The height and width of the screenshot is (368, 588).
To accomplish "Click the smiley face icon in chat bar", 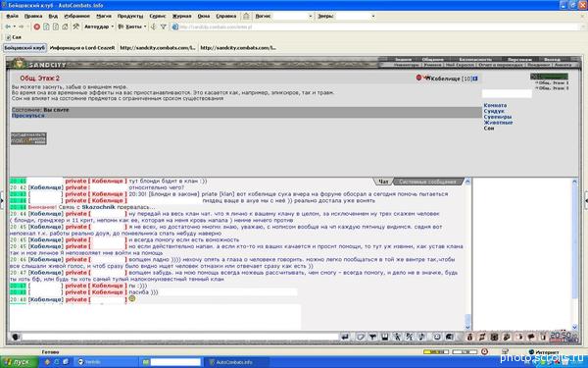I will (437, 337).
